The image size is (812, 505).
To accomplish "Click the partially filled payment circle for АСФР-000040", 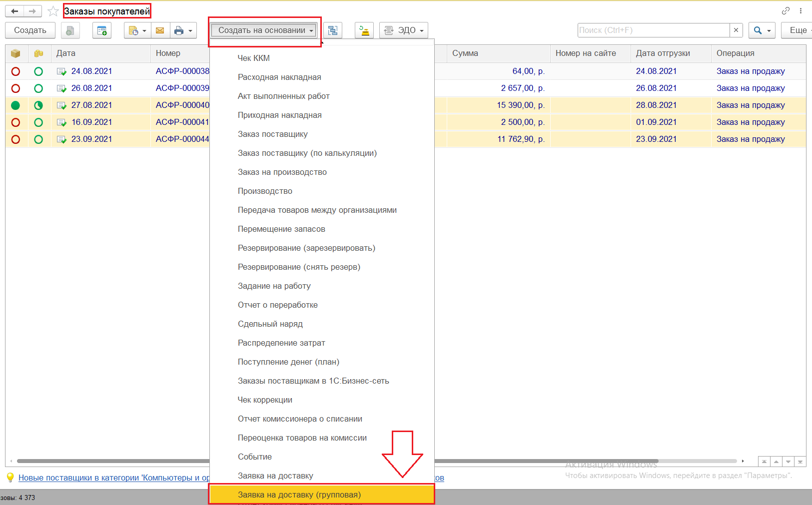I will tap(38, 105).
